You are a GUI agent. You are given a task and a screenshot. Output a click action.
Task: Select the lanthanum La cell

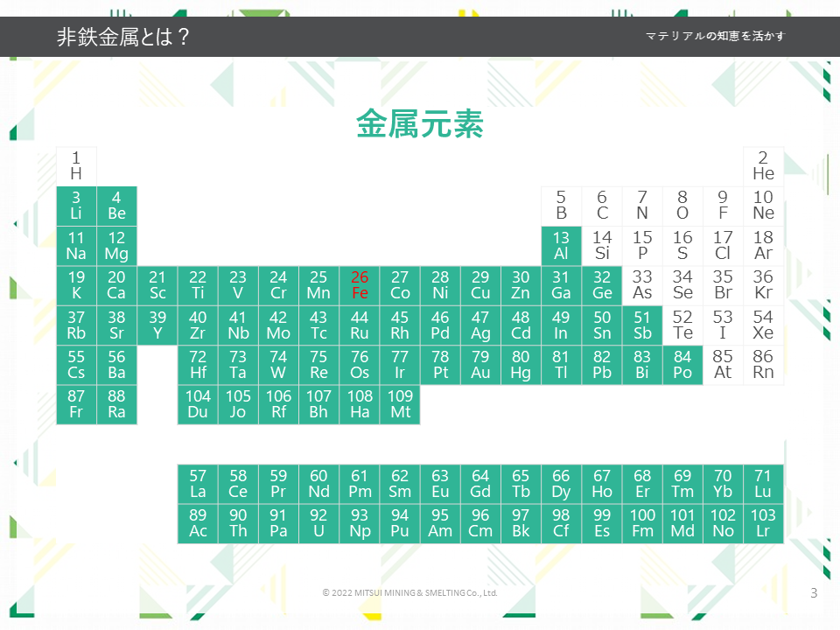[x=198, y=484]
